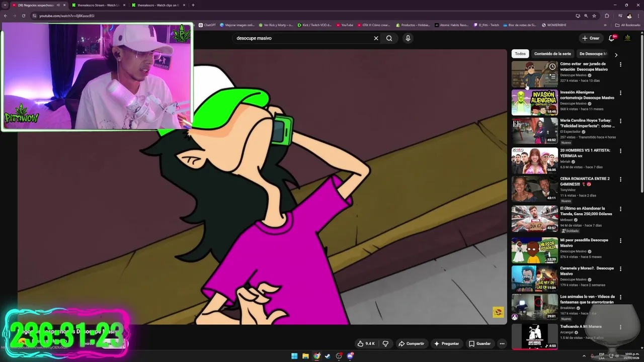Save video with the Guardar button
The image size is (644, 362).
[479, 344]
